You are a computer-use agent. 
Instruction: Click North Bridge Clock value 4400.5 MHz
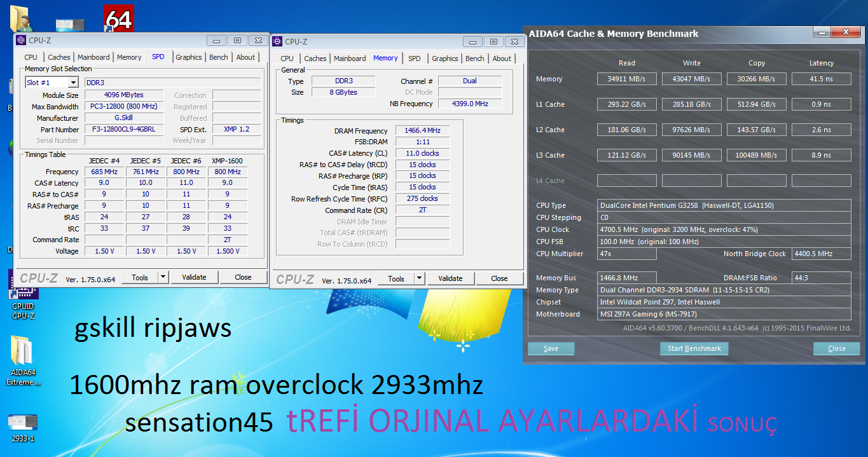click(821, 254)
